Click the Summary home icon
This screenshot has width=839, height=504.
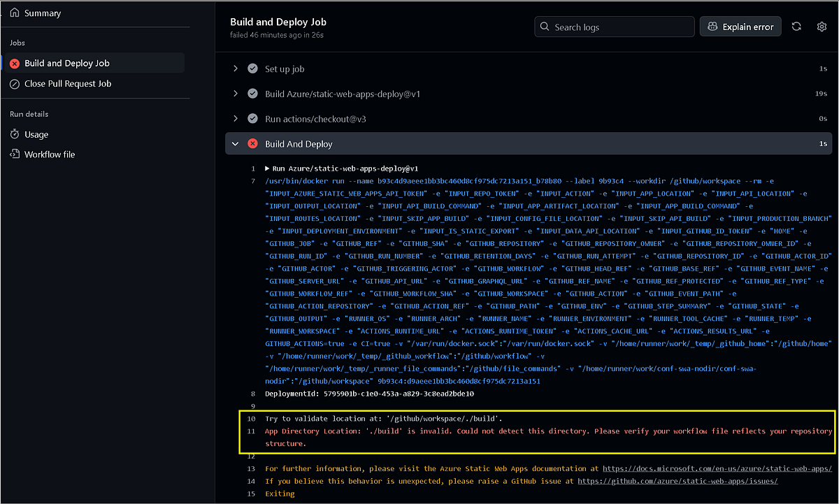point(15,13)
